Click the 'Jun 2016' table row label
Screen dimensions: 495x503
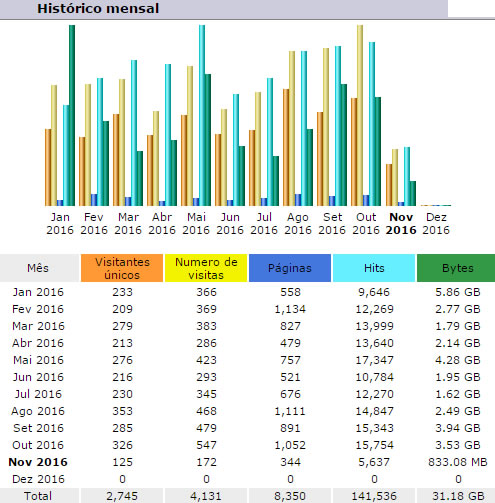click(38, 377)
